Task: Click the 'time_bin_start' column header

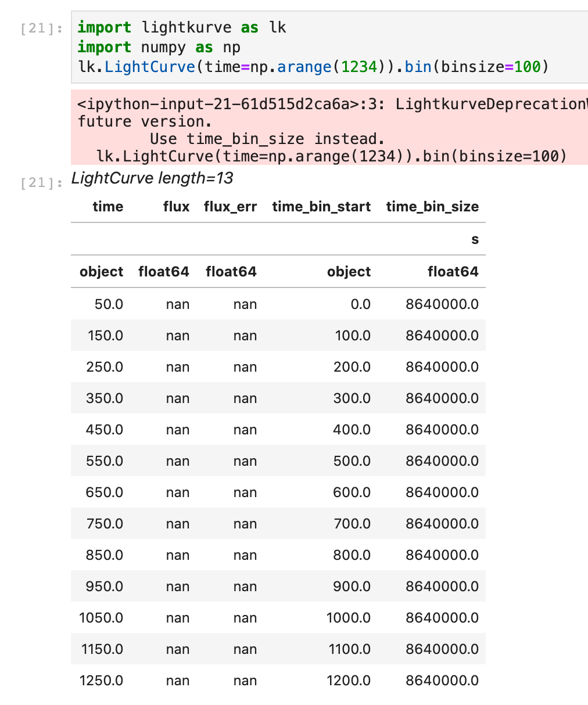Action: tap(321, 207)
